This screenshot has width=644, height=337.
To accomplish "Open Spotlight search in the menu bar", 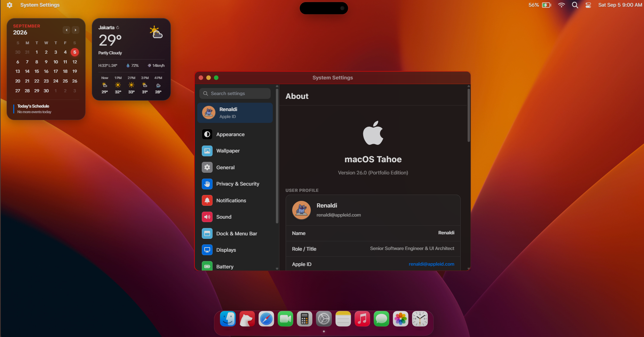I will point(575,5).
